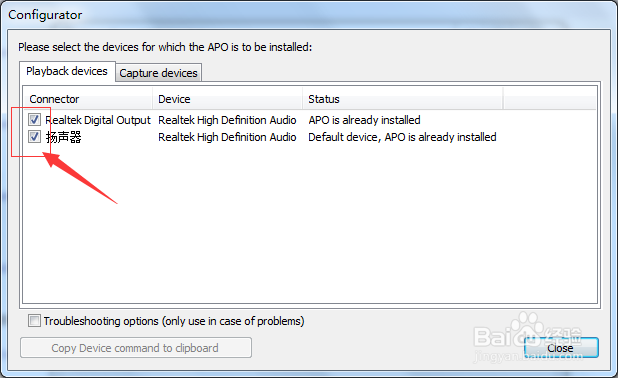Select the 扬声器 speaker row name
Viewport: 618px width, 378px height.
64,137
